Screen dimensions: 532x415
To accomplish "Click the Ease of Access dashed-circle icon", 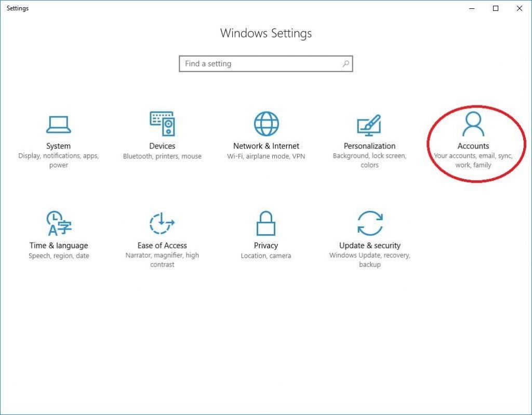I will click(x=162, y=223).
